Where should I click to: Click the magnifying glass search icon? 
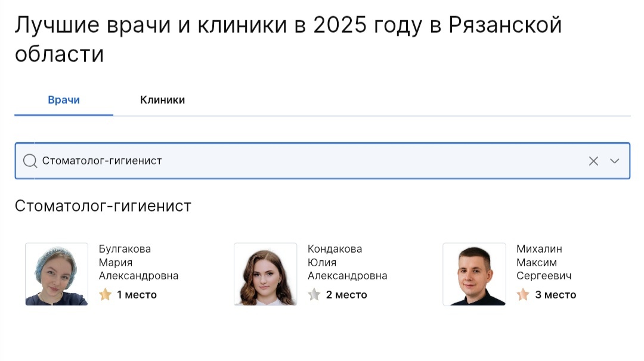[x=29, y=161]
